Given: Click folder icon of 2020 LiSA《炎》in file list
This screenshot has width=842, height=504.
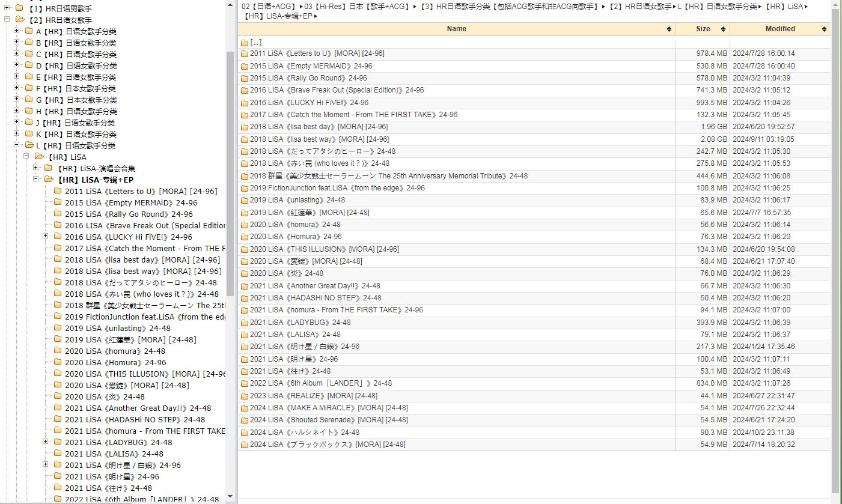Looking at the screenshot, I should click(x=245, y=273).
